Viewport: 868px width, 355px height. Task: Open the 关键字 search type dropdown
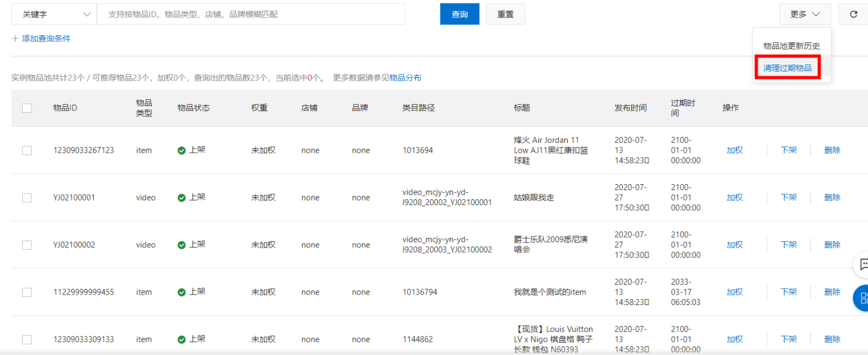[54, 14]
